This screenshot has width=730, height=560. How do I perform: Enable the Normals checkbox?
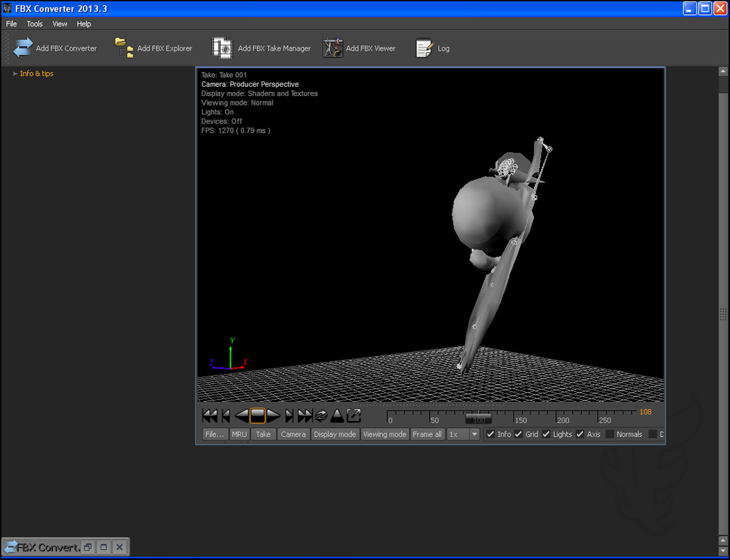[610, 434]
